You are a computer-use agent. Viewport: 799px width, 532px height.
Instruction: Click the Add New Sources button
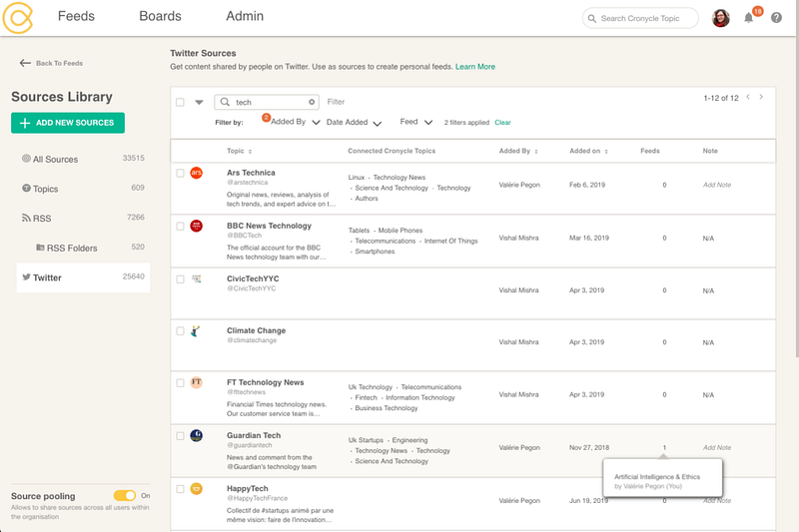coord(68,123)
